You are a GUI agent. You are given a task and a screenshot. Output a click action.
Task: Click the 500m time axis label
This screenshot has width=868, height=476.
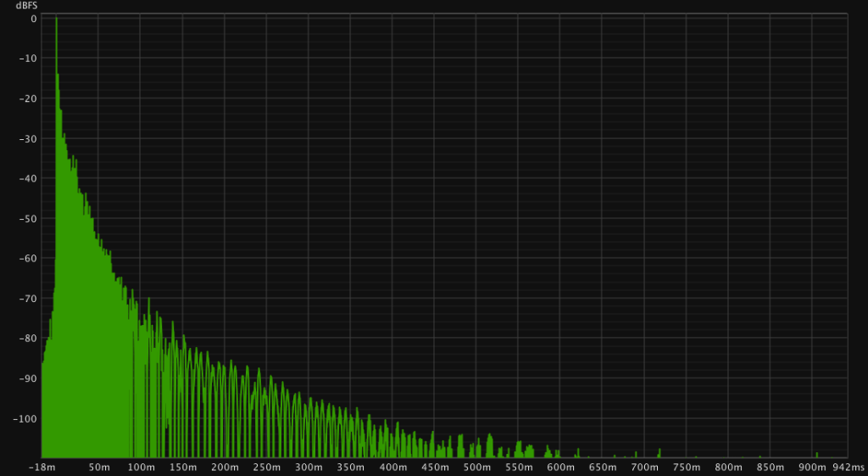[x=476, y=468]
